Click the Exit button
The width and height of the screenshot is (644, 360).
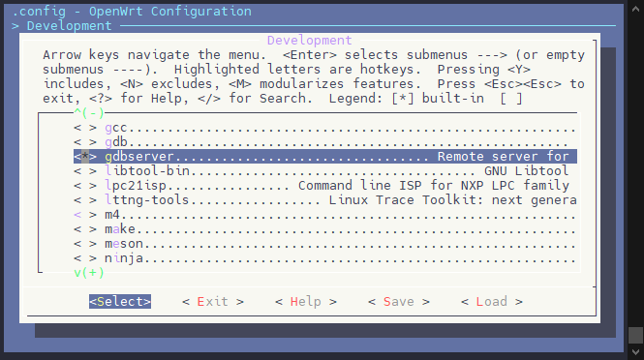coord(213,302)
